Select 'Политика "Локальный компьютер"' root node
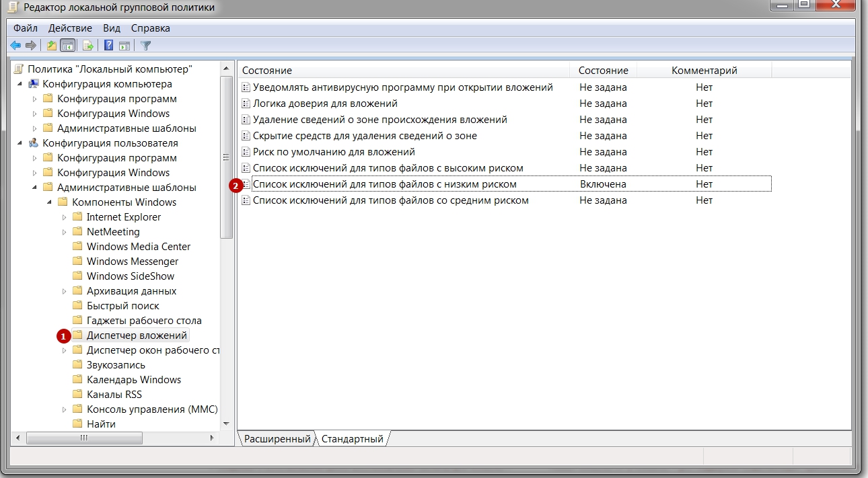 pyautogui.click(x=110, y=69)
